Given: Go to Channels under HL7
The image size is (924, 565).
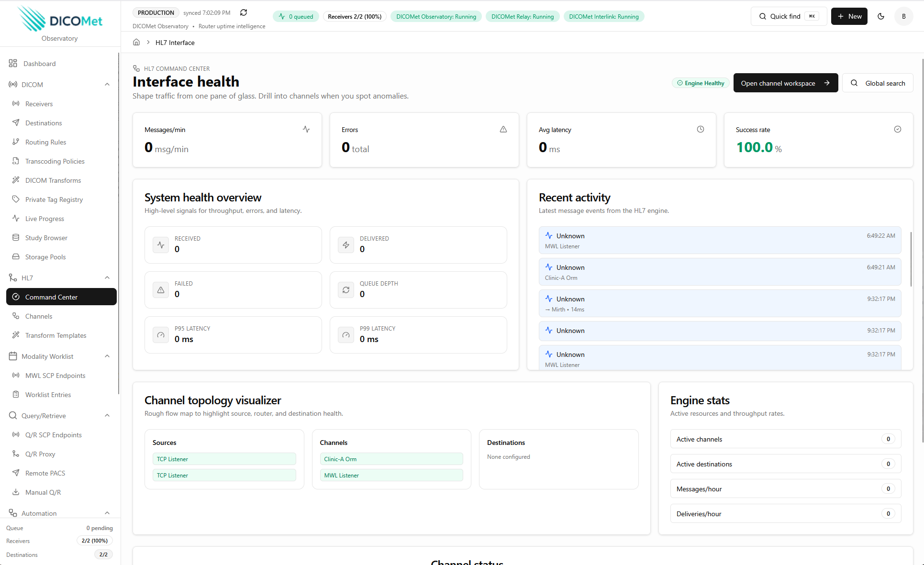Looking at the screenshot, I should coord(39,316).
